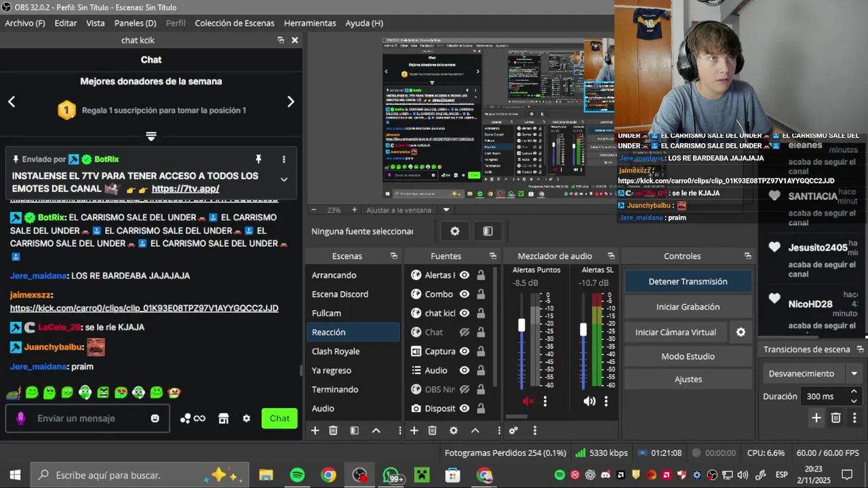Undock the Escenas panel
This screenshot has height=488, width=868.
[394, 256]
